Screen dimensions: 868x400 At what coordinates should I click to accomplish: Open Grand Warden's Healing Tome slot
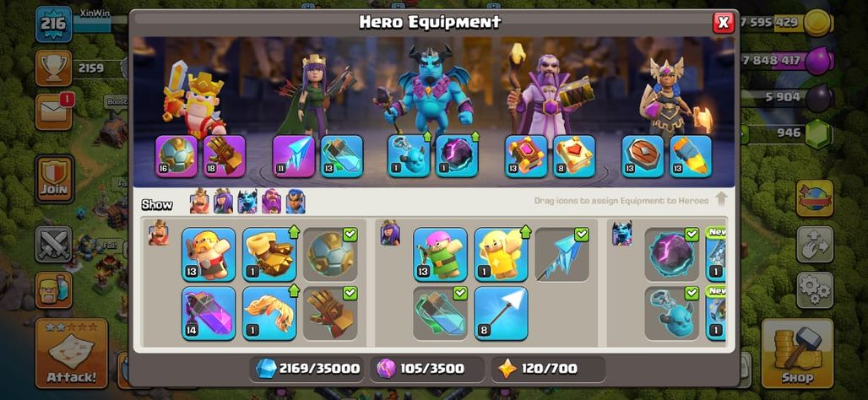pos(574,156)
